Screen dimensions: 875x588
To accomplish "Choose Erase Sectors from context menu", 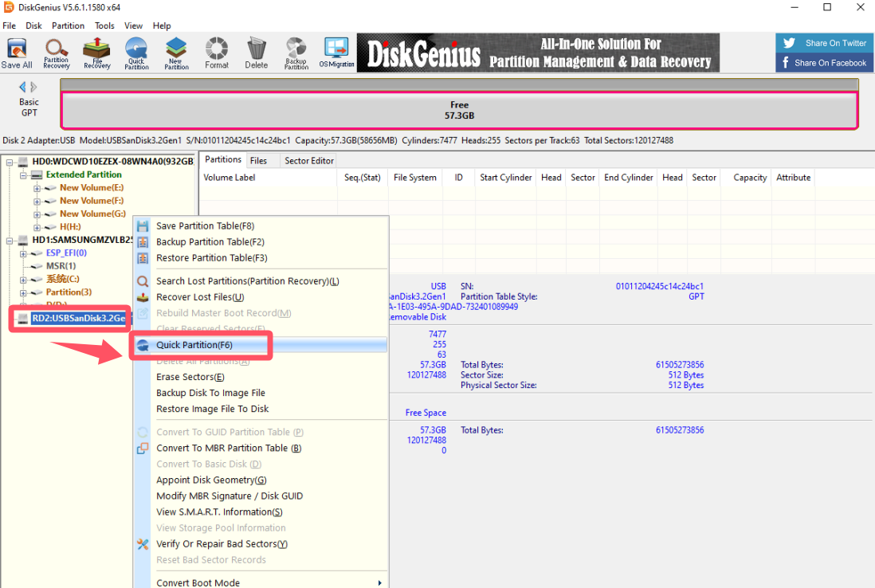I will 261,377.
